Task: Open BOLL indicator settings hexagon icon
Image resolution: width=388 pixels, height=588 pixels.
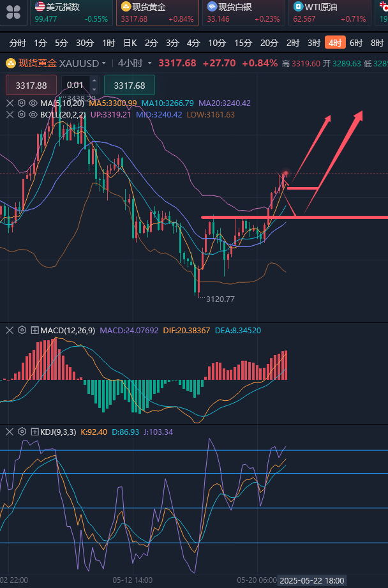Action: [22, 115]
